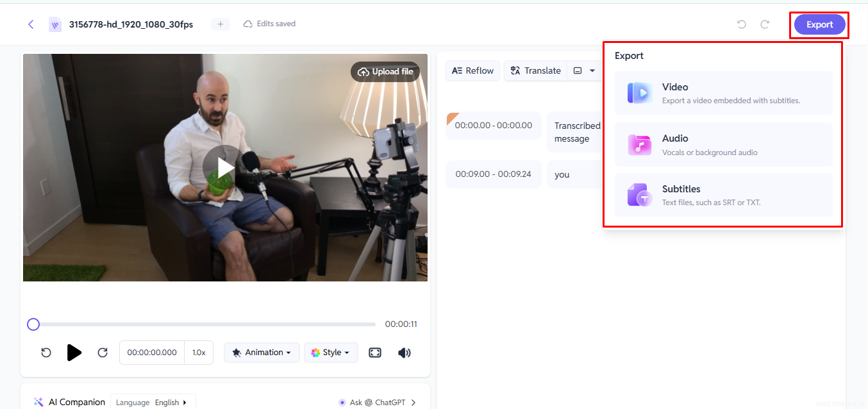
Task: Click the purple Export button
Action: coord(819,25)
